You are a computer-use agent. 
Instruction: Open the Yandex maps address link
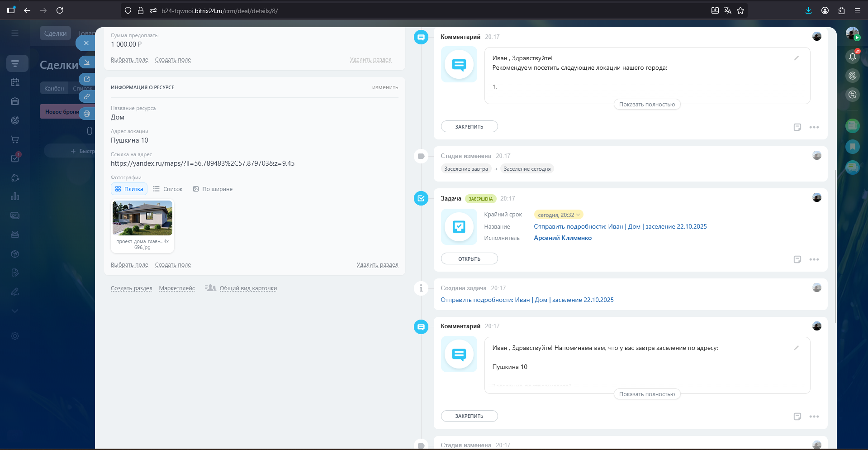point(203,163)
